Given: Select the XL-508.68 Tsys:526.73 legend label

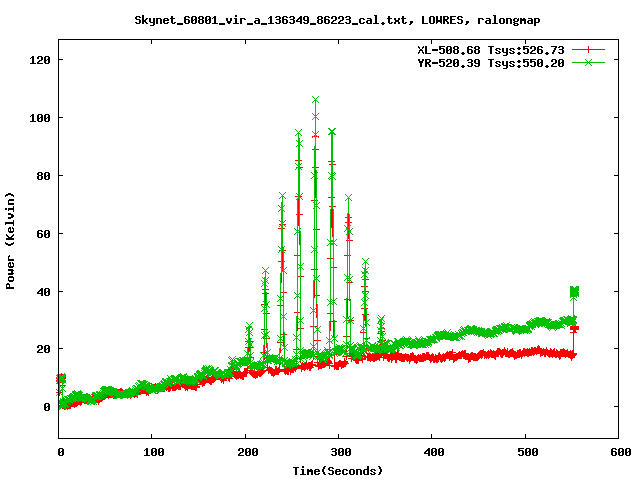Looking at the screenshot, I should [x=491, y=50].
